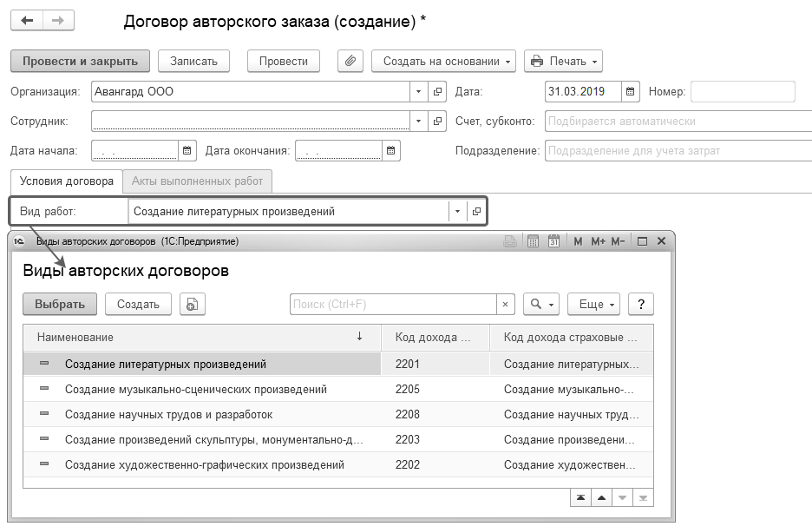Switch to the Условия договора tab

[x=66, y=181]
